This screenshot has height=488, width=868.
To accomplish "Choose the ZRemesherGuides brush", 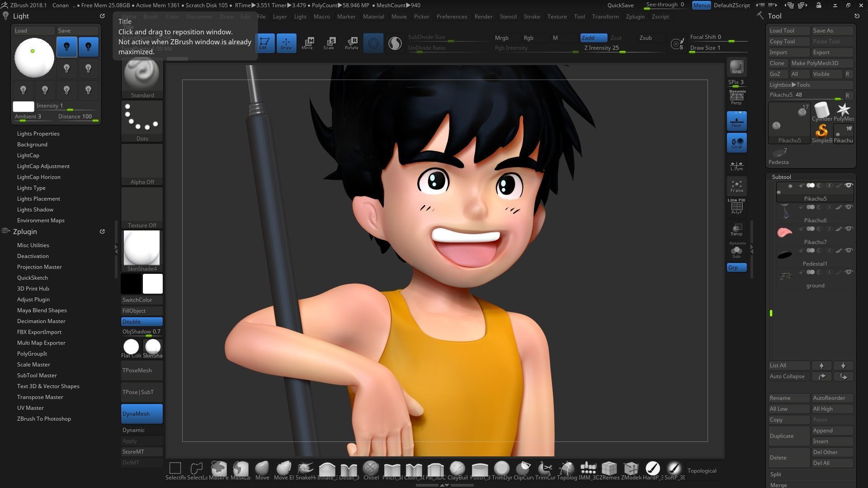I will [609, 470].
